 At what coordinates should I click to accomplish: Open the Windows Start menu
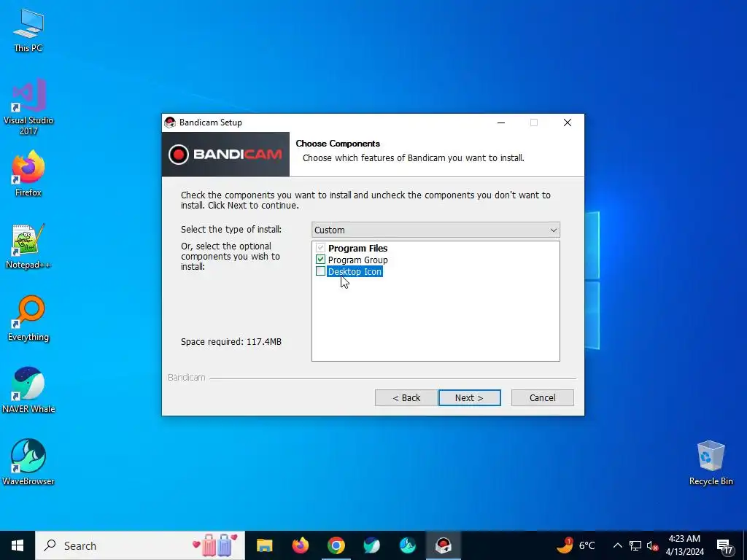18,545
